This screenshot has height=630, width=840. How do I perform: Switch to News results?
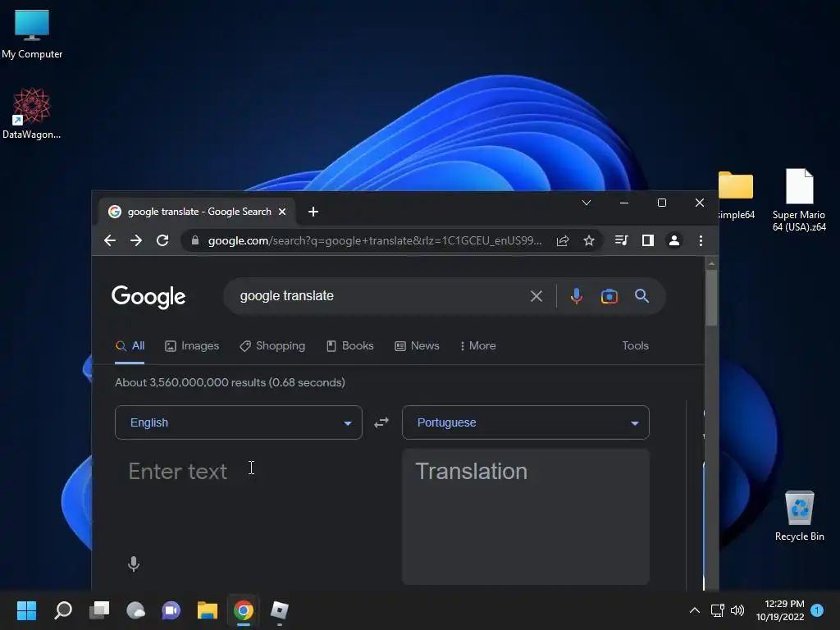point(417,346)
